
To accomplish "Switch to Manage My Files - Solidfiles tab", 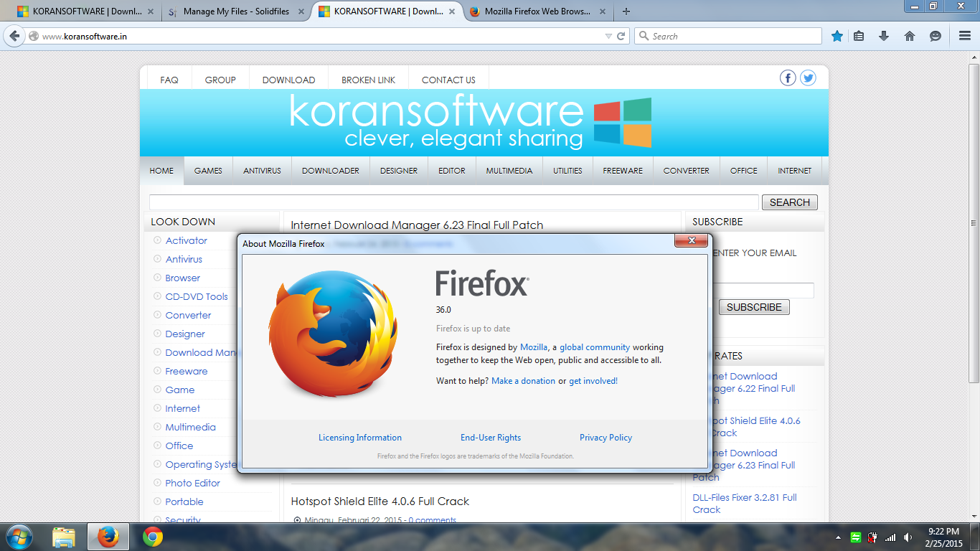I will point(236,11).
